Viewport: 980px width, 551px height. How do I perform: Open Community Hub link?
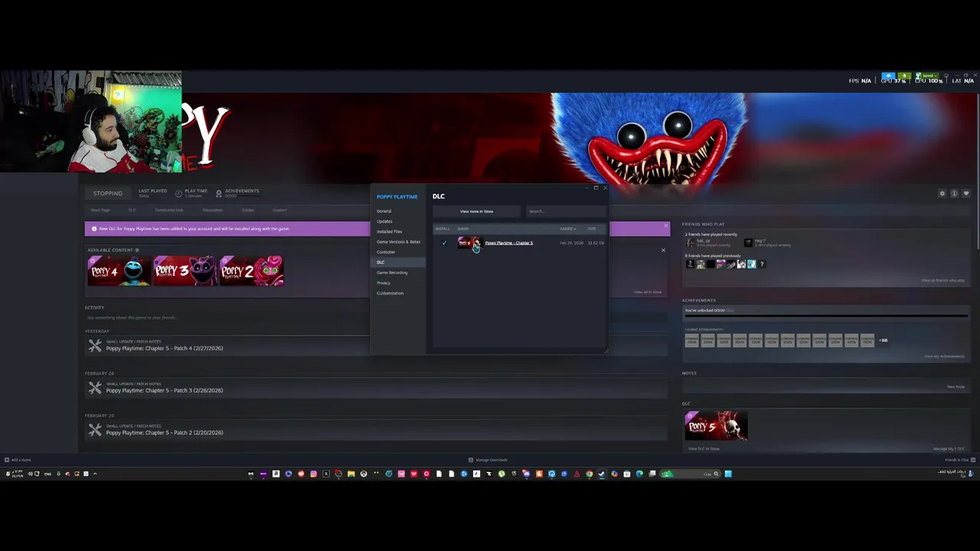click(168, 210)
